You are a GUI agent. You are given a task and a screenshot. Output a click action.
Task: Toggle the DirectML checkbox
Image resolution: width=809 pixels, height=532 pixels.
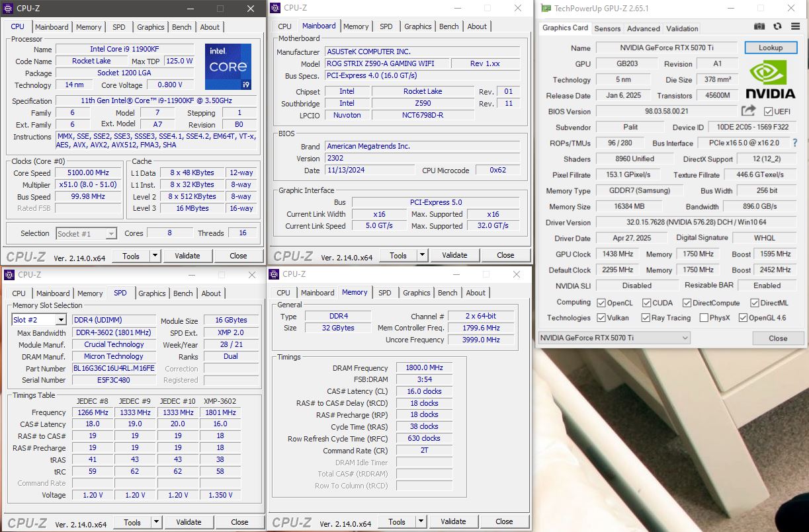point(755,303)
